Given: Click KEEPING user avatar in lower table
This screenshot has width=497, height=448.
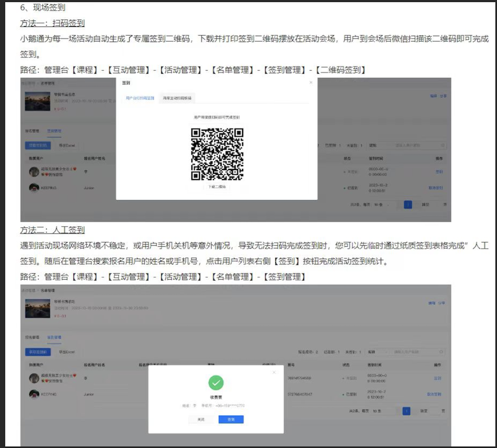Looking at the screenshot, I should (x=32, y=394).
